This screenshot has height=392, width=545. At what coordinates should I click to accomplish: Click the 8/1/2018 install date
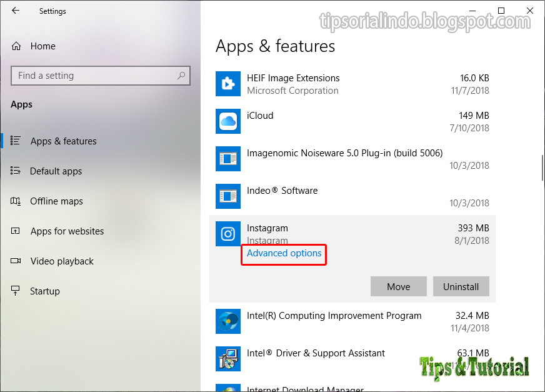[x=472, y=241]
